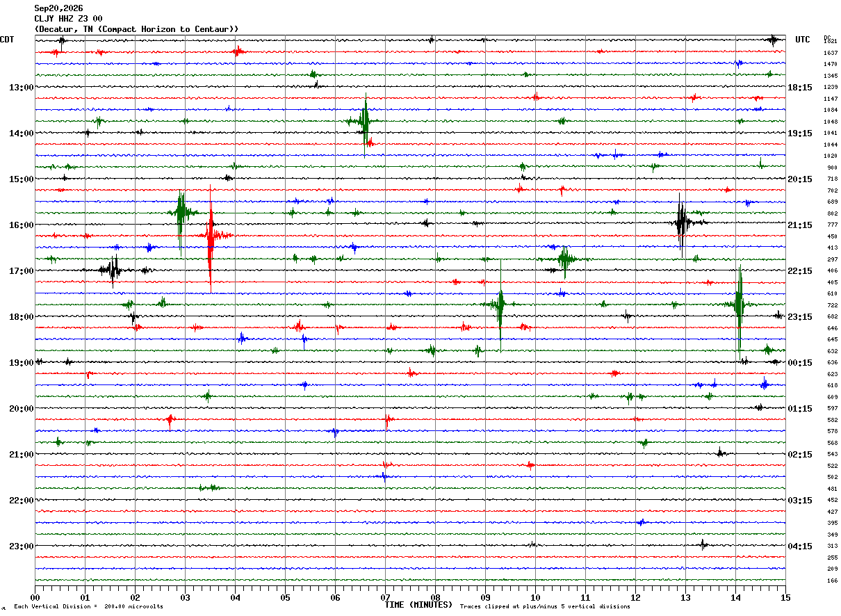The width and height of the screenshot is (841, 616).
Task: Click the traces clipped footnote text
Action: point(545,607)
